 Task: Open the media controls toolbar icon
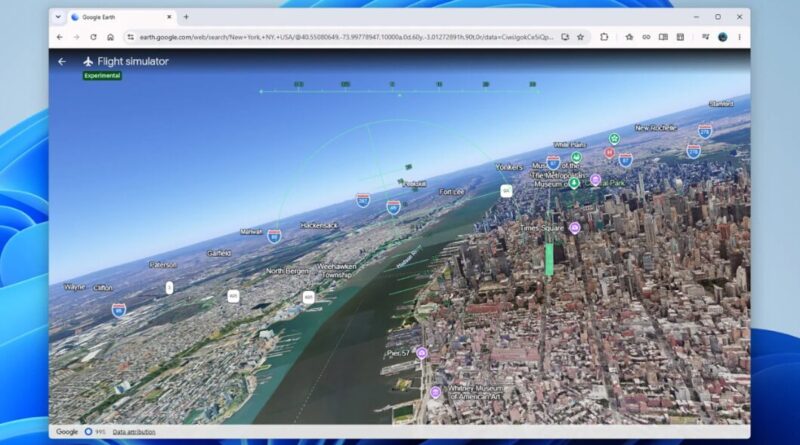click(706, 37)
